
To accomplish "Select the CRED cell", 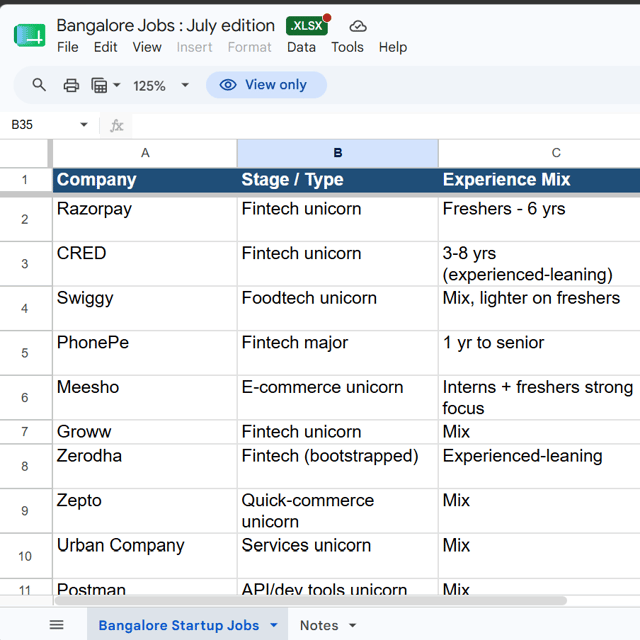I will tap(145, 264).
